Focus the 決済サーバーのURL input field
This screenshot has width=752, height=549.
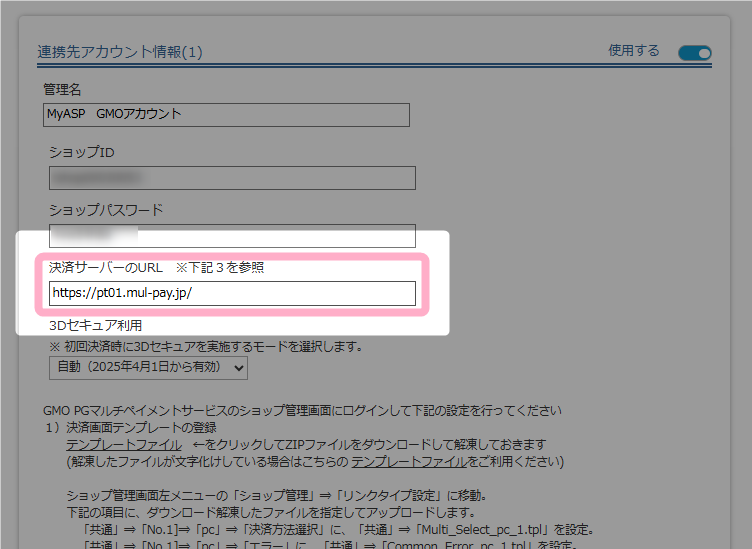pyautogui.click(x=232, y=293)
